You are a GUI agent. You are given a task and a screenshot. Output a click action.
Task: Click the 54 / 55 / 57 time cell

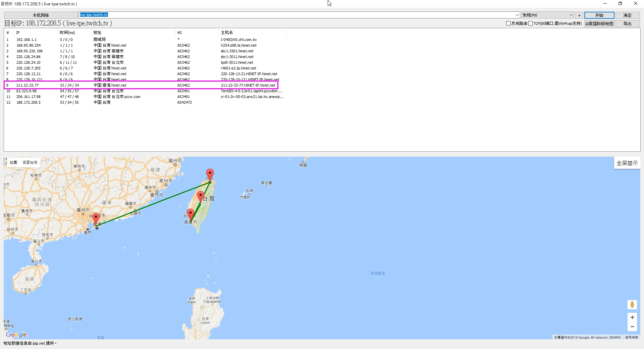(x=69, y=91)
